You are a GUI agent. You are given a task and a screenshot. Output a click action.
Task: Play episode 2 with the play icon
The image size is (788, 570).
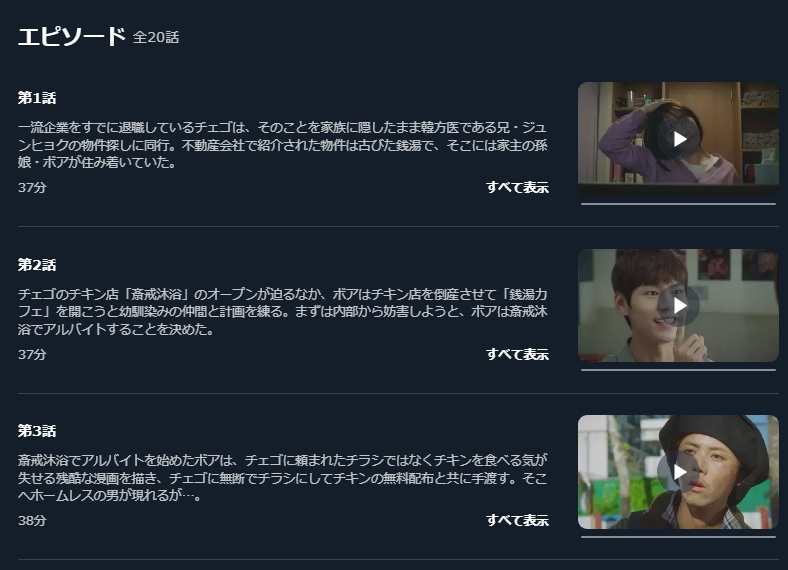(678, 306)
